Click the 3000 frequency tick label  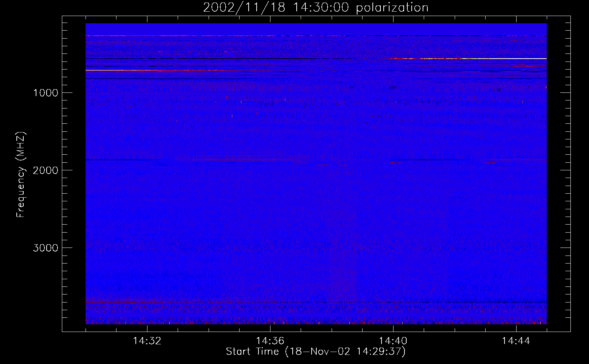(46, 248)
